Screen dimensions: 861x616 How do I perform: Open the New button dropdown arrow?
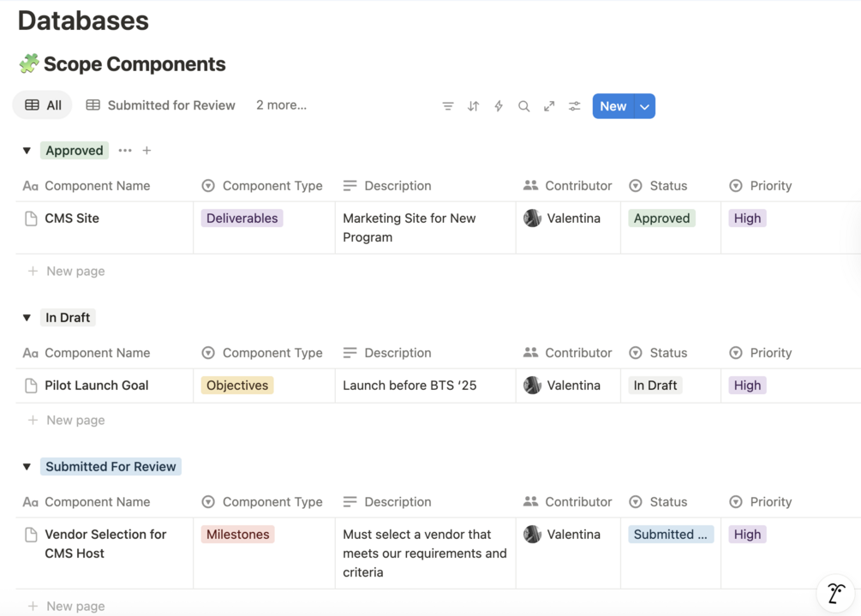tap(644, 106)
